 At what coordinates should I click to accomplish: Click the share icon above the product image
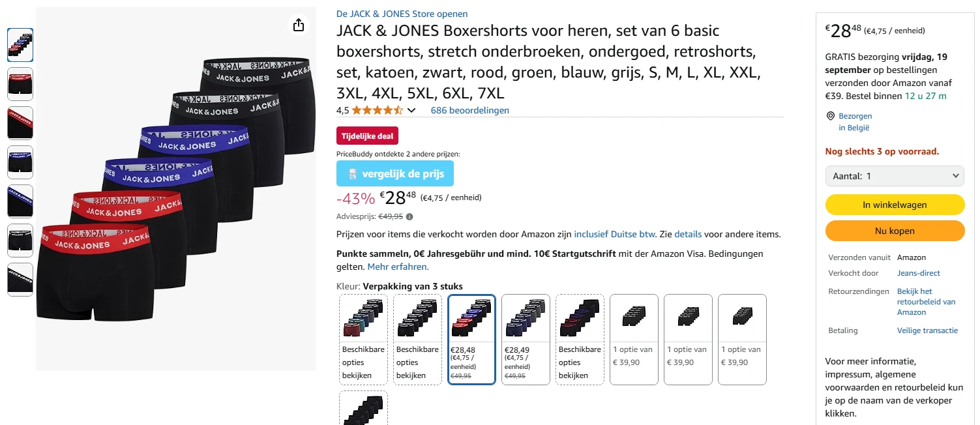[x=298, y=25]
